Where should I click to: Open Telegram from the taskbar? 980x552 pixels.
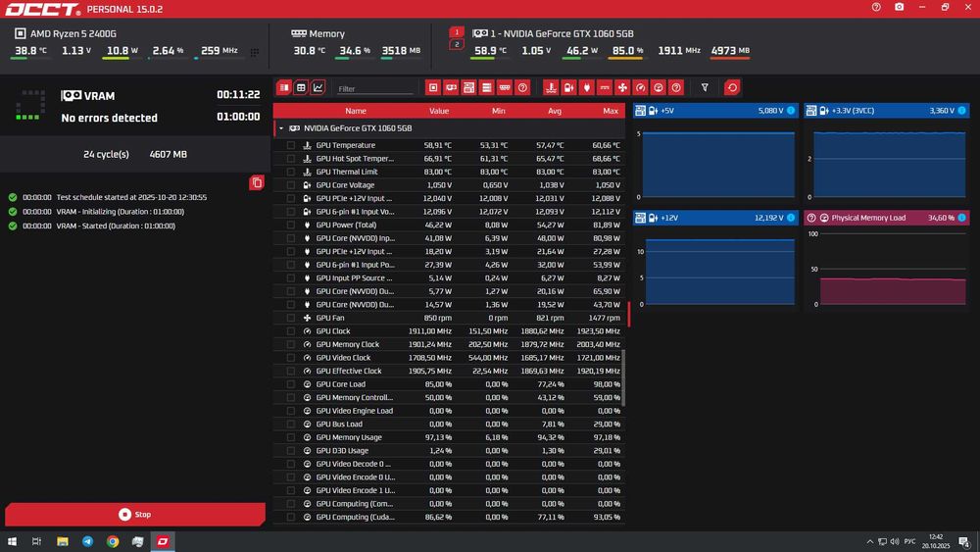pyautogui.click(x=87, y=541)
